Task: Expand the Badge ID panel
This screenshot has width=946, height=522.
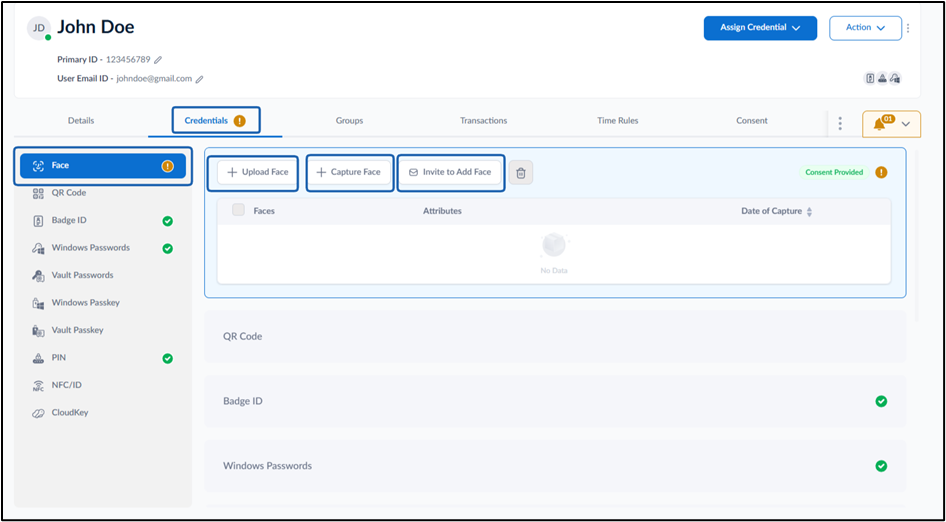Action: [x=555, y=401]
